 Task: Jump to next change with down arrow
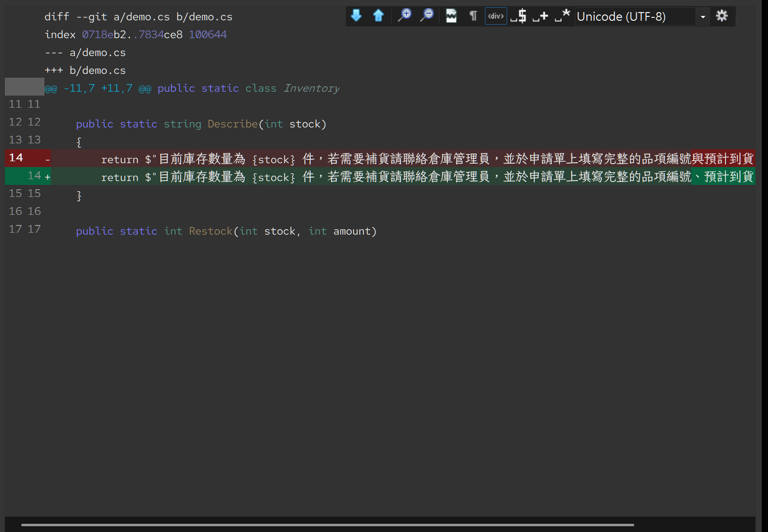tap(356, 16)
